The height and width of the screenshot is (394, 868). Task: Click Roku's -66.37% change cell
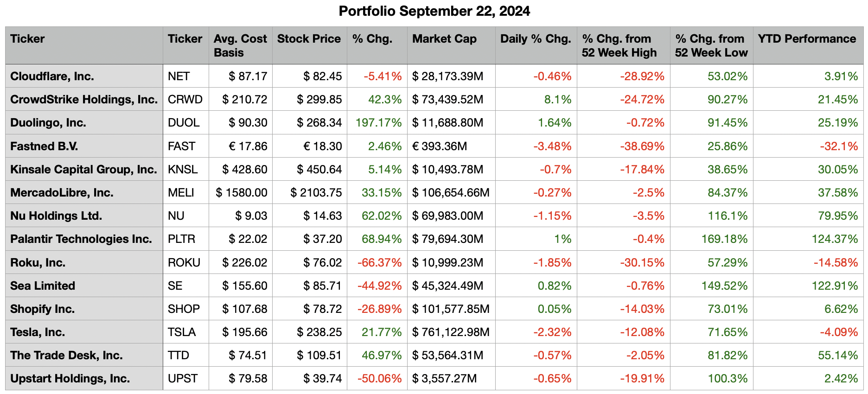click(x=379, y=263)
